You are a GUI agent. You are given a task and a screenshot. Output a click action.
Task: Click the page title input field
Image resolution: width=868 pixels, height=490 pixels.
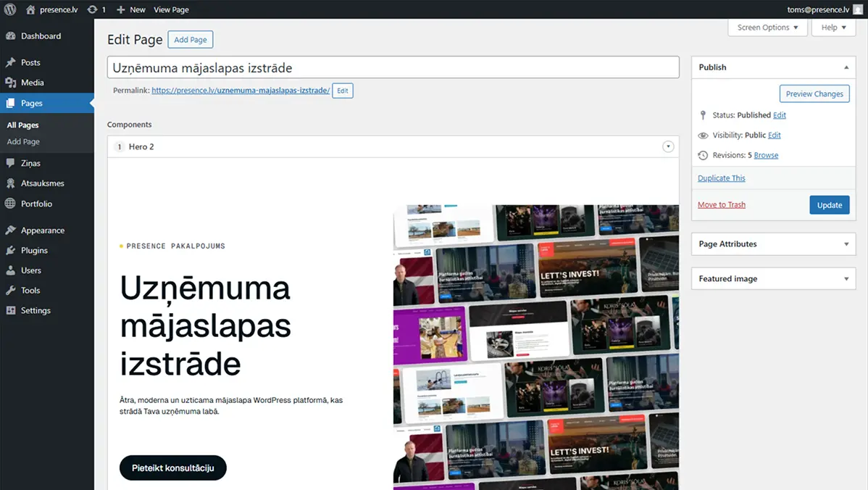[393, 67]
